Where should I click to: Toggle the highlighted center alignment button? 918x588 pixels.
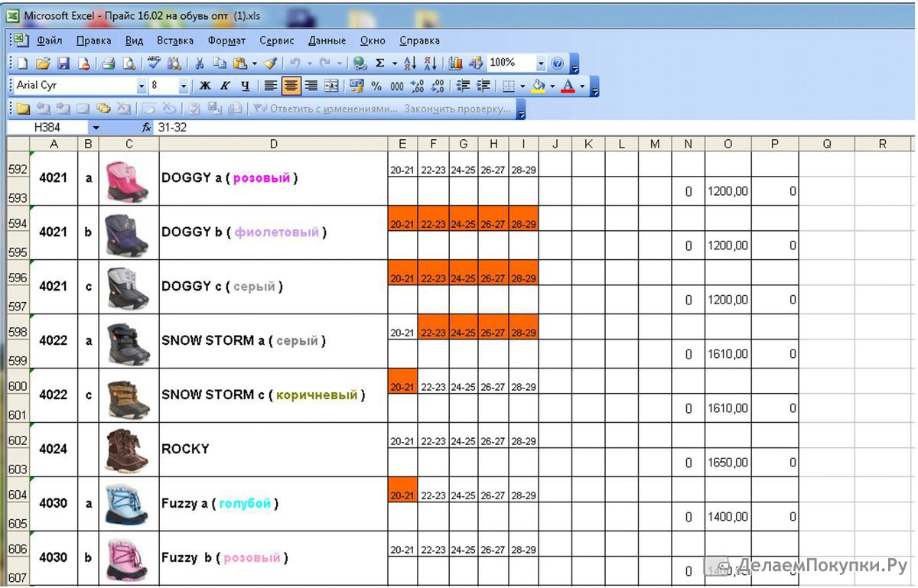291,86
